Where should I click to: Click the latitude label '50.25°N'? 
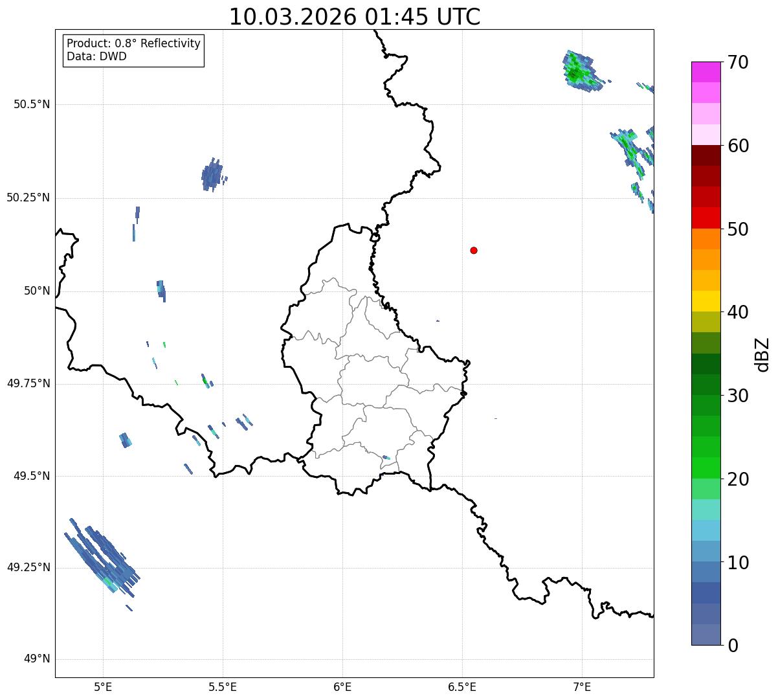pos(28,198)
